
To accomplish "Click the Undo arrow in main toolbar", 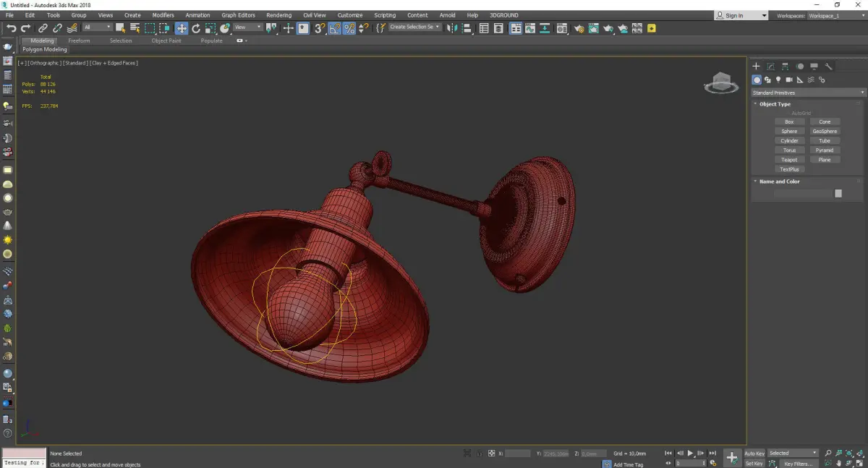I will 11,28.
